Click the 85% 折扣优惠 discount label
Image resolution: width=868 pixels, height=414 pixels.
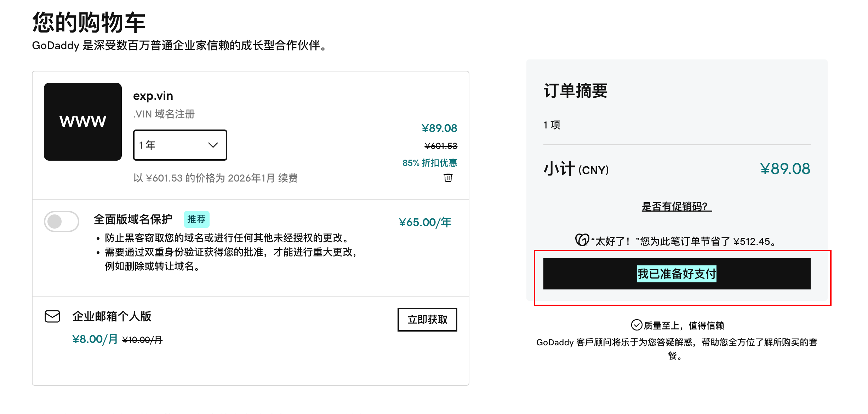pos(429,163)
